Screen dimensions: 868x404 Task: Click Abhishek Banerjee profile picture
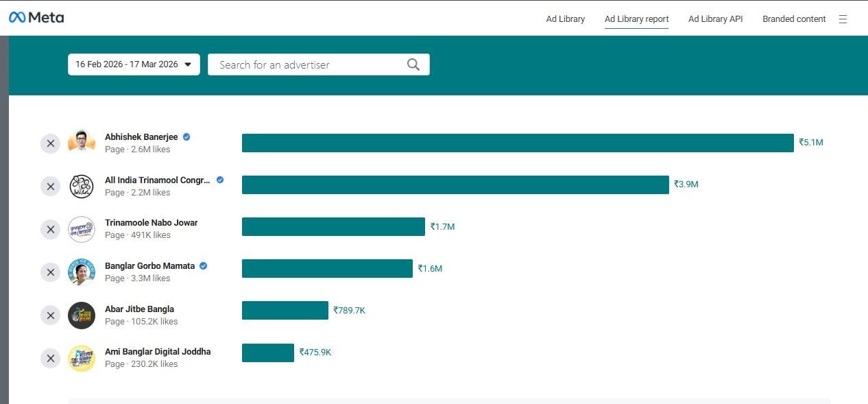click(82, 143)
